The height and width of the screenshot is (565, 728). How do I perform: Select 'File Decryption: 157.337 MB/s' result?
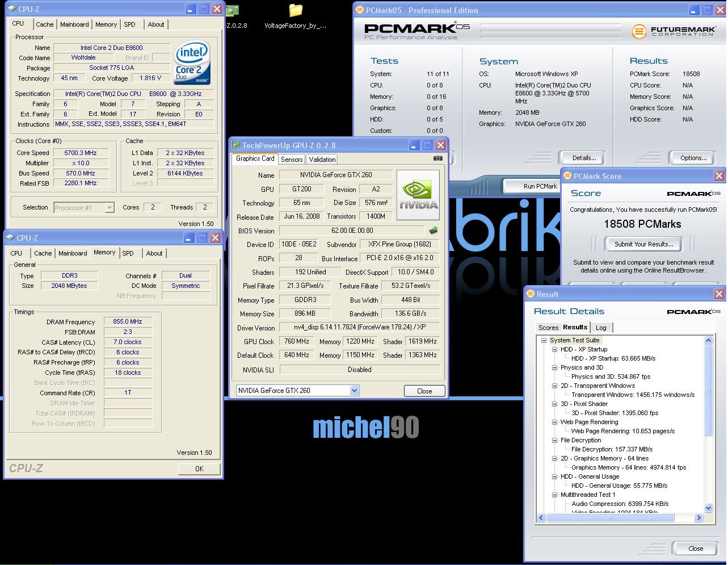(612, 449)
